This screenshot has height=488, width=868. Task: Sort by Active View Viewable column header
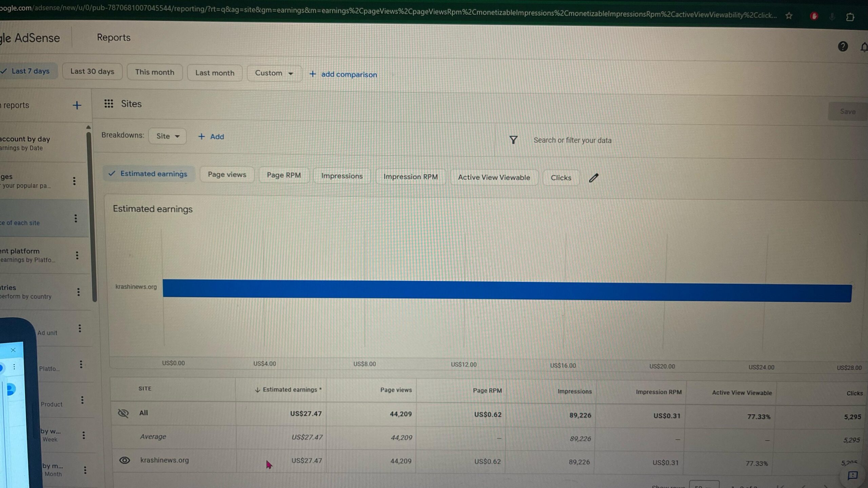click(x=742, y=393)
